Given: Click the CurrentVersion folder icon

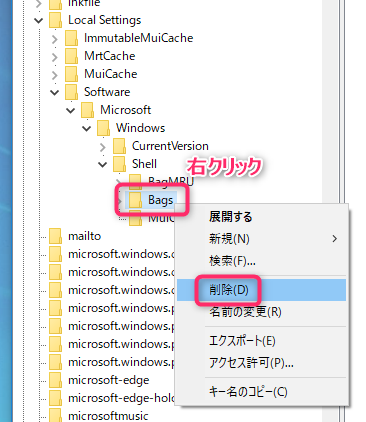Looking at the screenshot, I should [119, 146].
